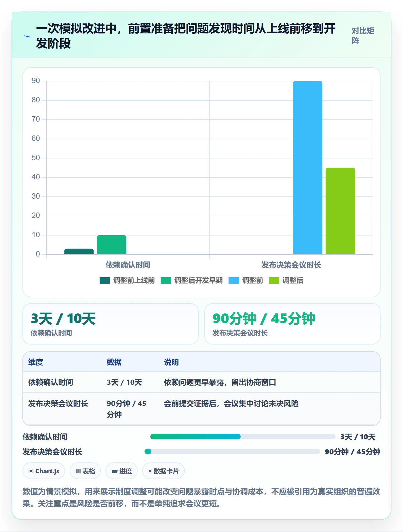Toggle the 调整后开发早期 legend color box
Screen dimensions: 403x532
coord(166,280)
